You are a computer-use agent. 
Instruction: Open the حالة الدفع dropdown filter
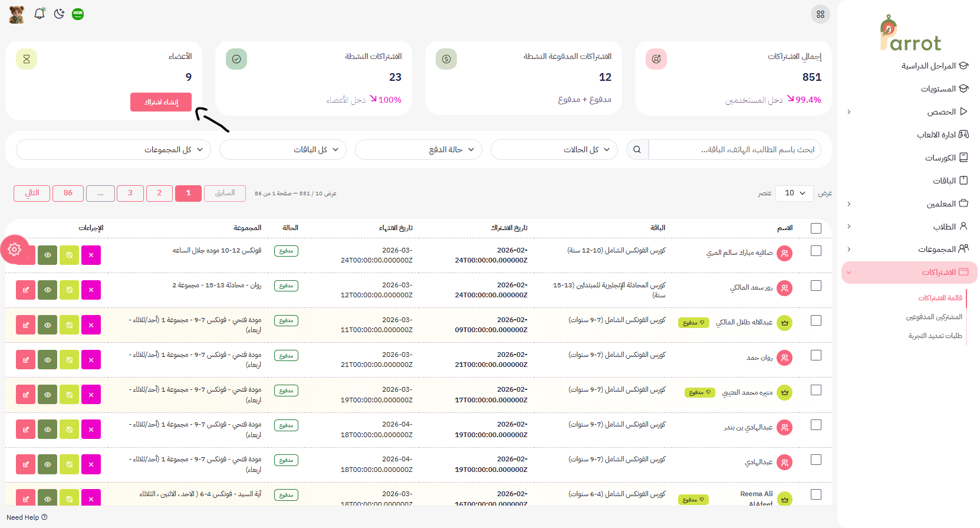click(x=418, y=150)
